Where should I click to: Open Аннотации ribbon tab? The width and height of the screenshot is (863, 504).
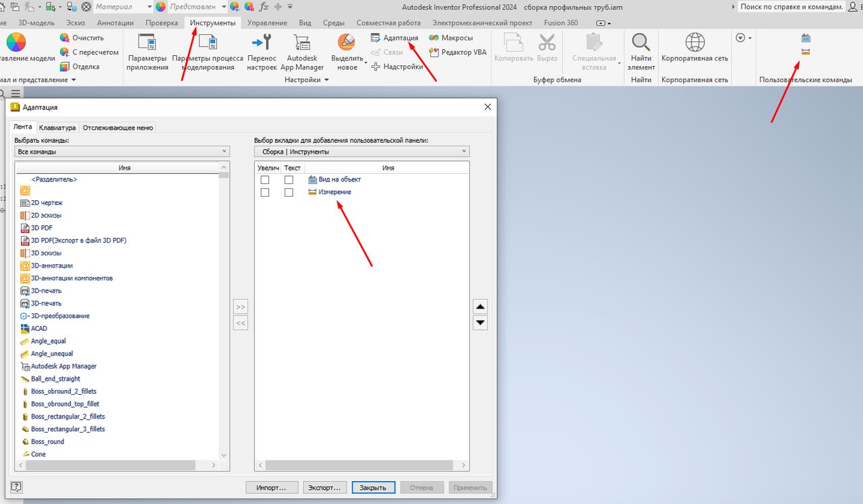click(115, 23)
